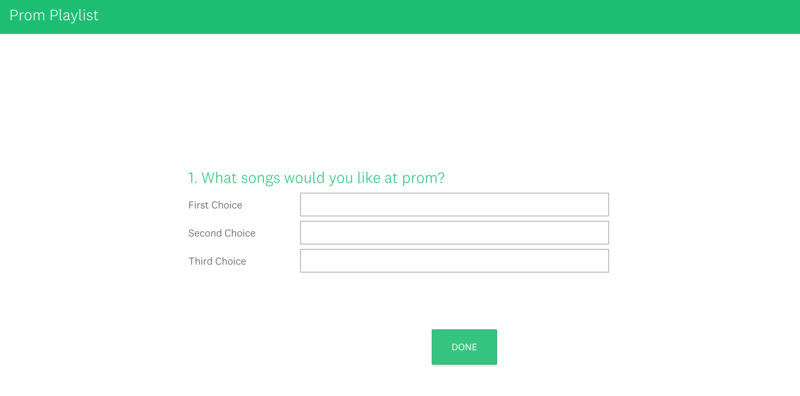The width and height of the screenshot is (800, 396).
Task: Click the text 'What songs would you like at prom?'
Action: [323, 178]
